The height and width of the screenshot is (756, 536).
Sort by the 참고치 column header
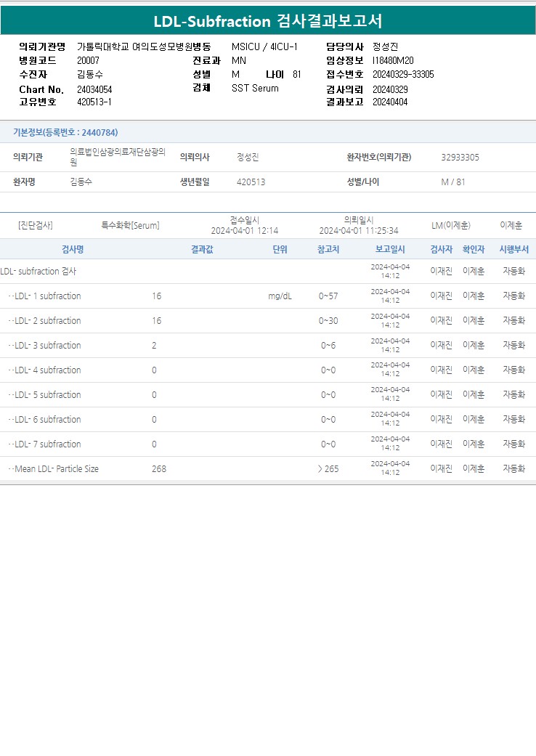pos(328,249)
